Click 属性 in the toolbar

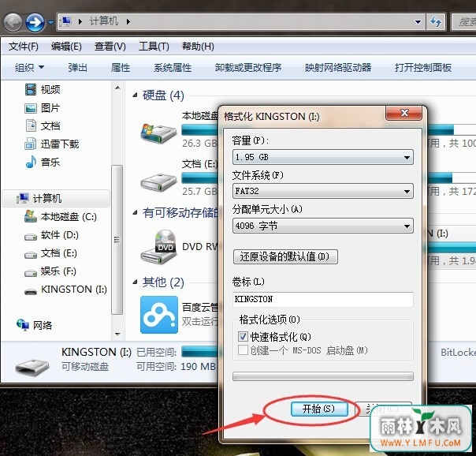[x=121, y=67]
